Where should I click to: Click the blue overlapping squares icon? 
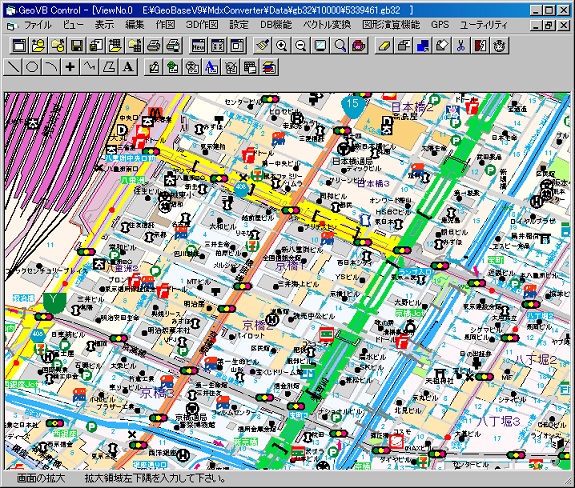click(x=423, y=46)
